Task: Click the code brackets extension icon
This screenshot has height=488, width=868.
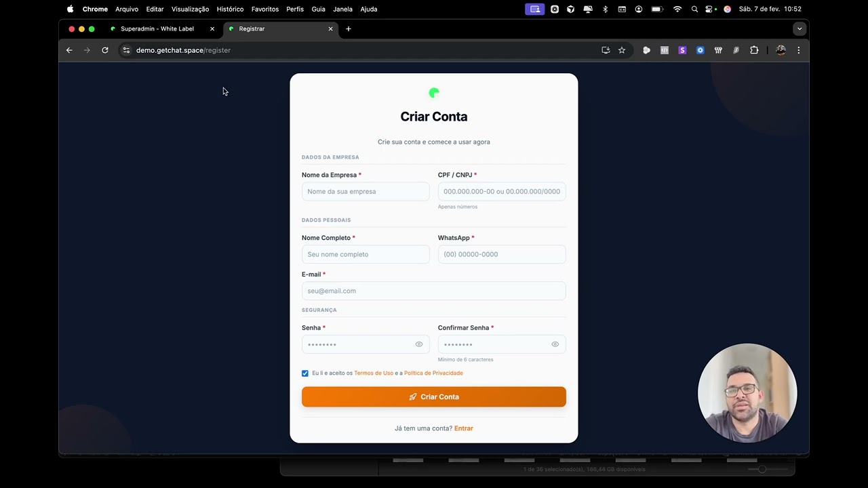Action: 665,50
